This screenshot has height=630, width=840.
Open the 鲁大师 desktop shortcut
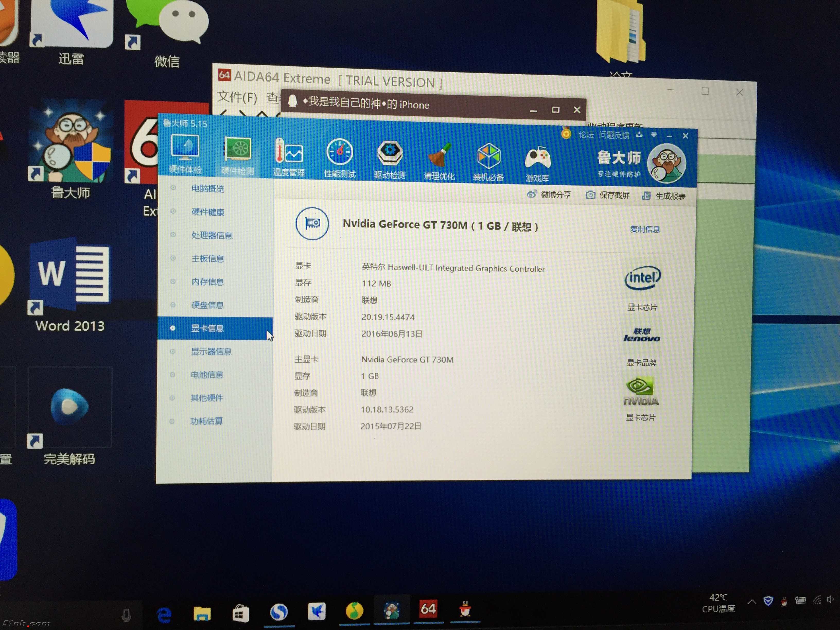(x=71, y=149)
